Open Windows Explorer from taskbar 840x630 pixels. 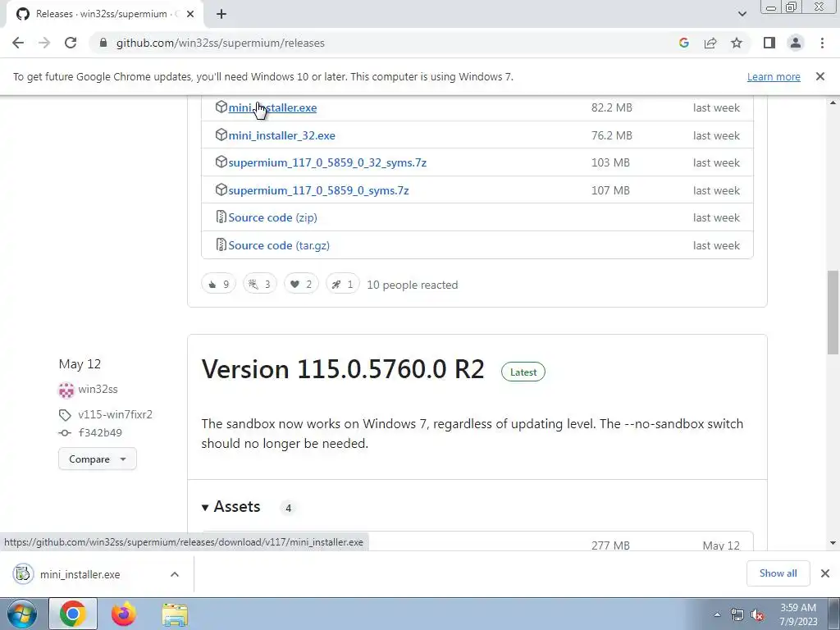click(175, 614)
